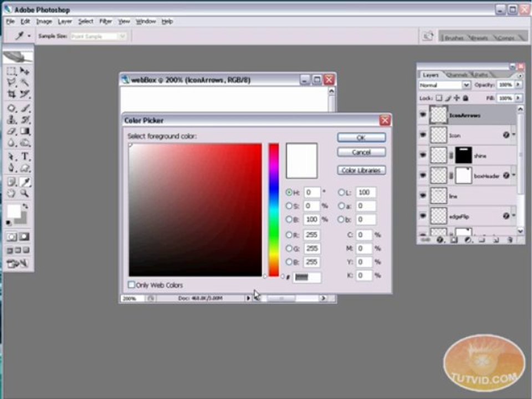Select the L lightness radio button
The height and width of the screenshot is (399, 532).
pyautogui.click(x=341, y=192)
